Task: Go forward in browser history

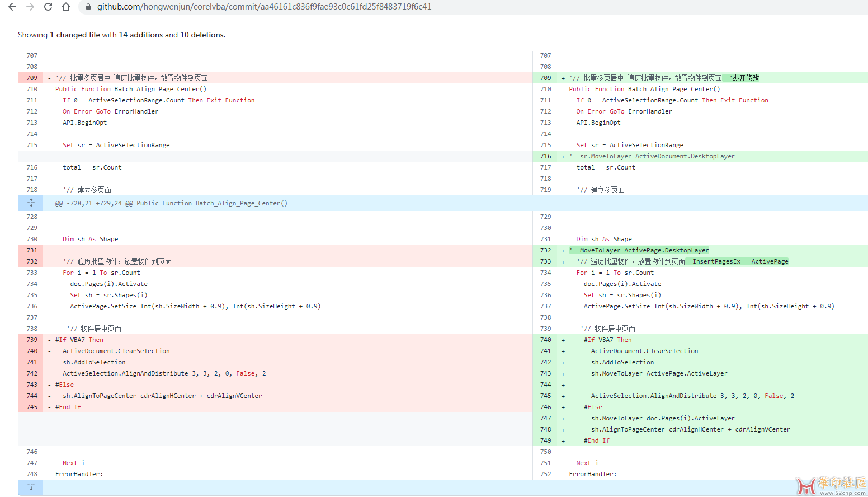Action: [x=30, y=7]
